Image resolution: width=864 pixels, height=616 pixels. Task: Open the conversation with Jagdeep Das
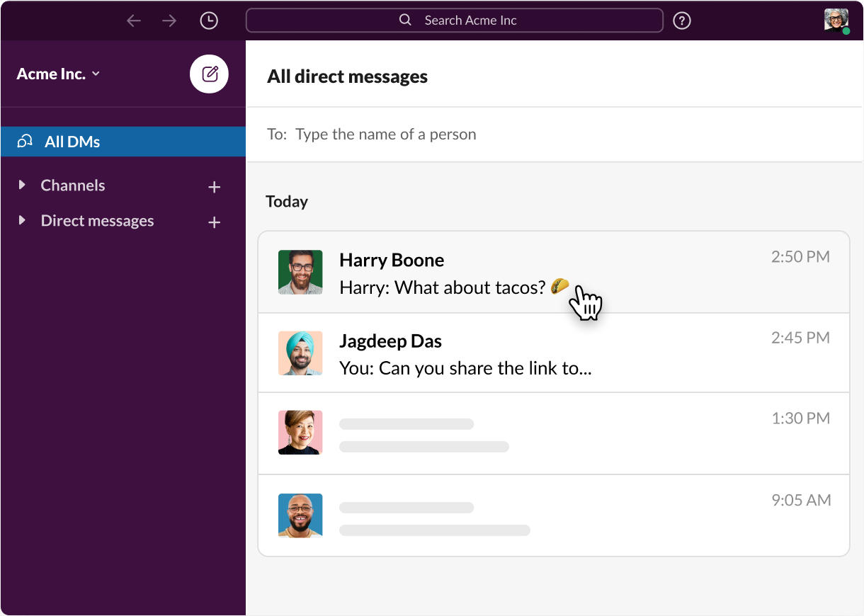coord(496,353)
